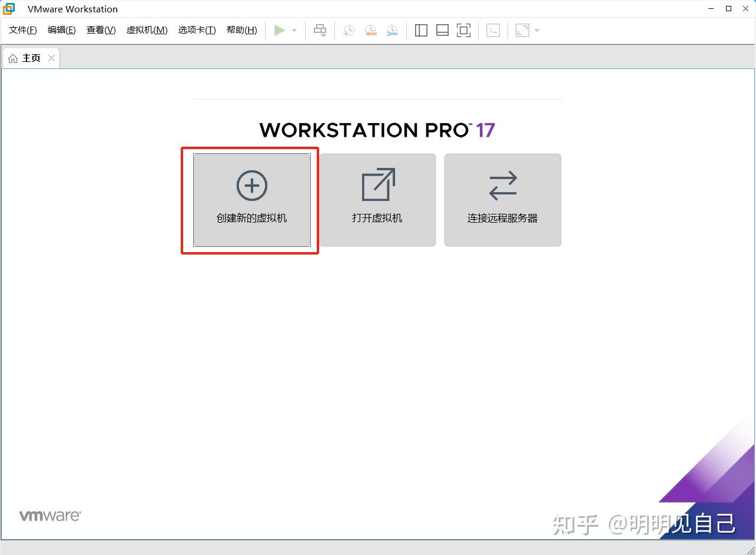Power on the virtual machine

(x=280, y=30)
